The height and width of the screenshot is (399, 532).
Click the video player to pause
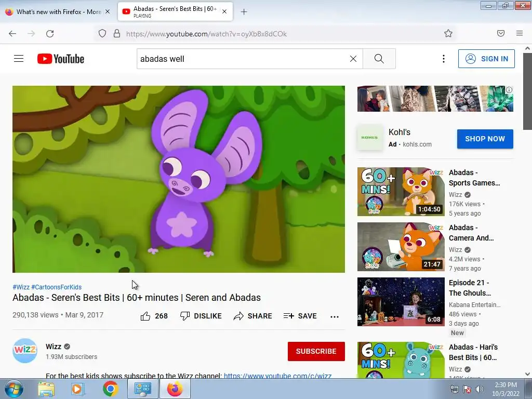pos(179,179)
